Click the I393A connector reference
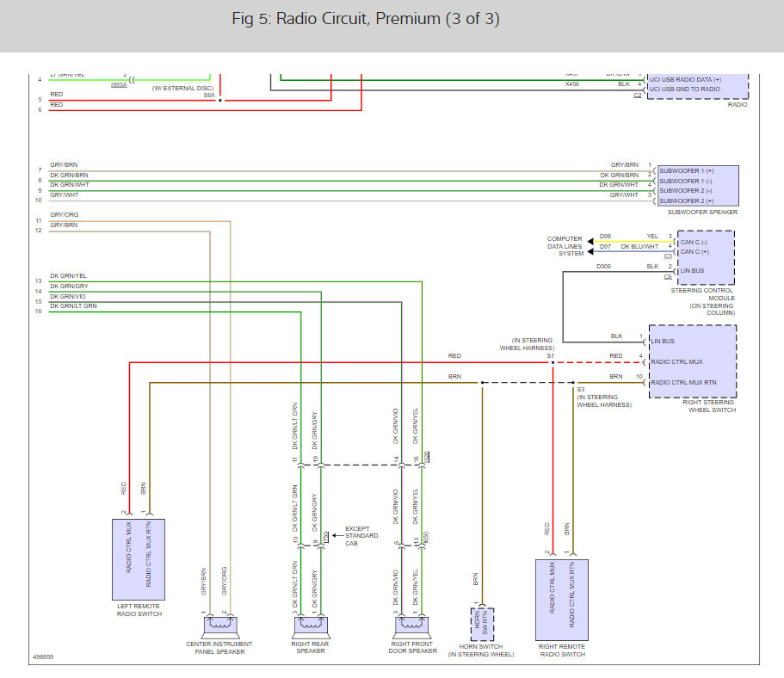 [119, 85]
